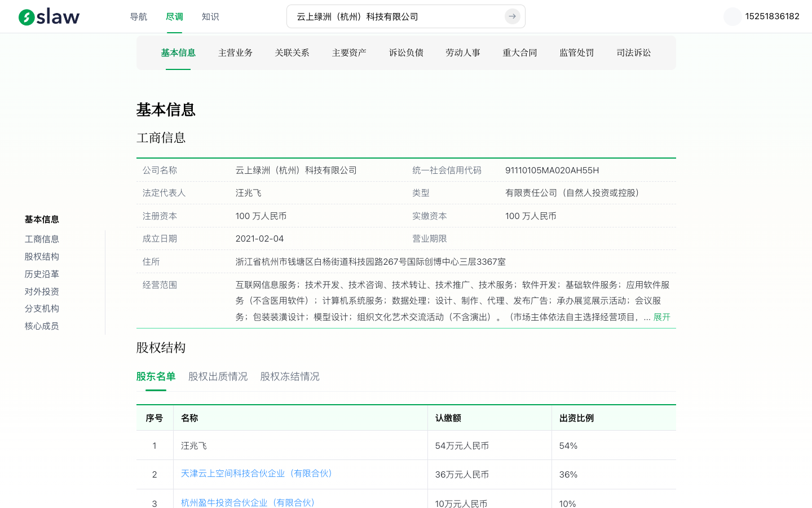812x508 pixels.
Task: Switch to the 诉讼负债 tab
Action: (406, 52)
